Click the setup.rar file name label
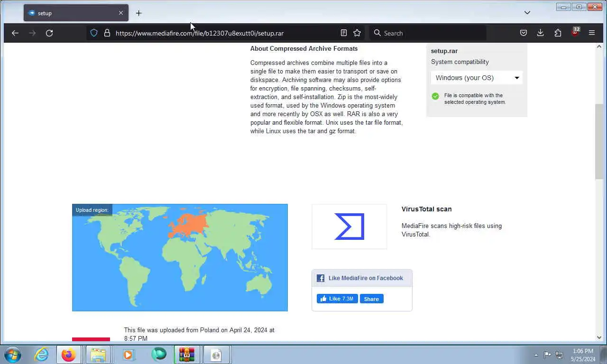The image size is (607, 364). point(444,51)
